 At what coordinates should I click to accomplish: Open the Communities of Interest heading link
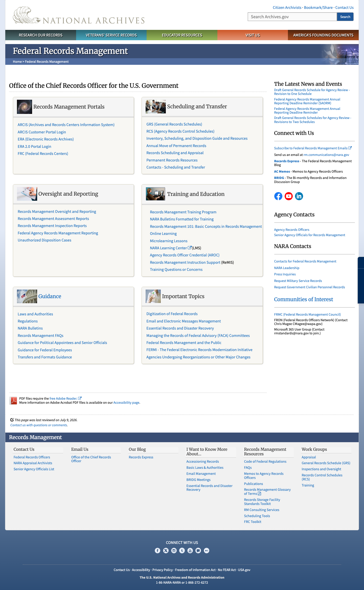tap(304, 299)
